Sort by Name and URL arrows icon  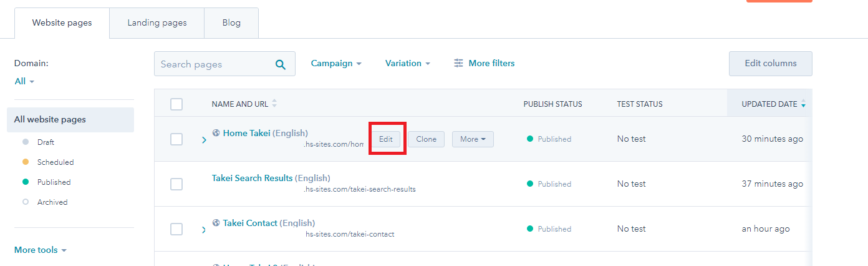click(x=274, y=104)
